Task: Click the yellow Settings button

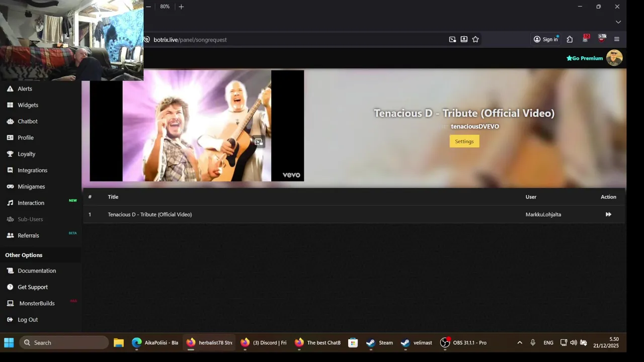Action: [x=464, y=141]
